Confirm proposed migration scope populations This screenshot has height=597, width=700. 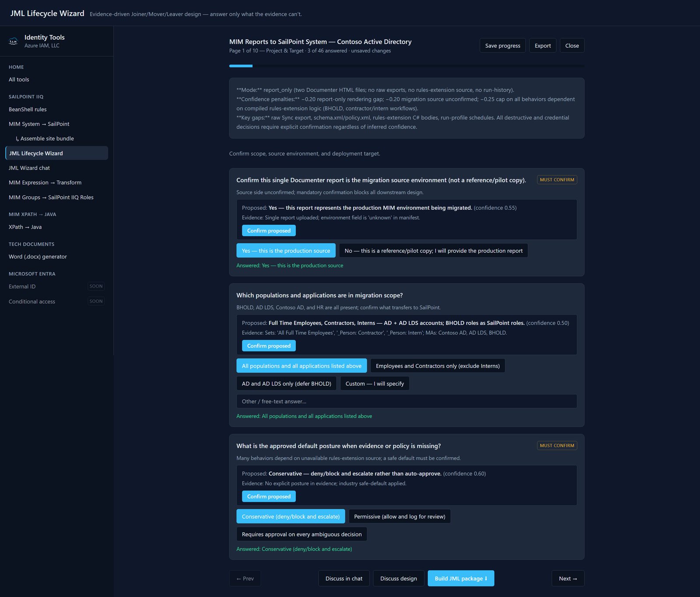coord(269,346)
